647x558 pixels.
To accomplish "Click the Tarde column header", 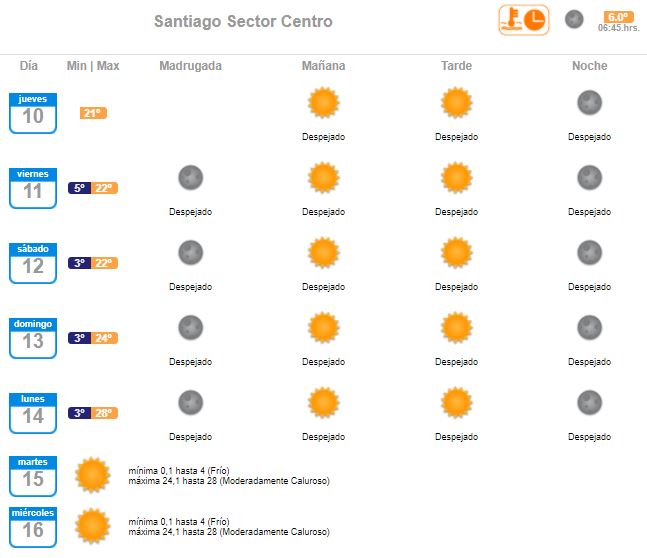I will coord(456,66).
